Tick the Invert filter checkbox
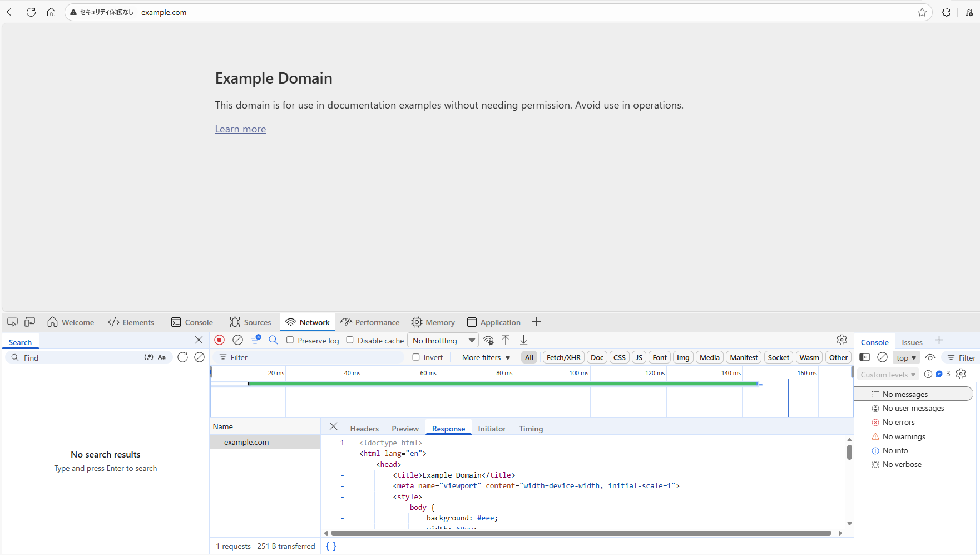The image size is (980, 555). (x=416, y=357)
